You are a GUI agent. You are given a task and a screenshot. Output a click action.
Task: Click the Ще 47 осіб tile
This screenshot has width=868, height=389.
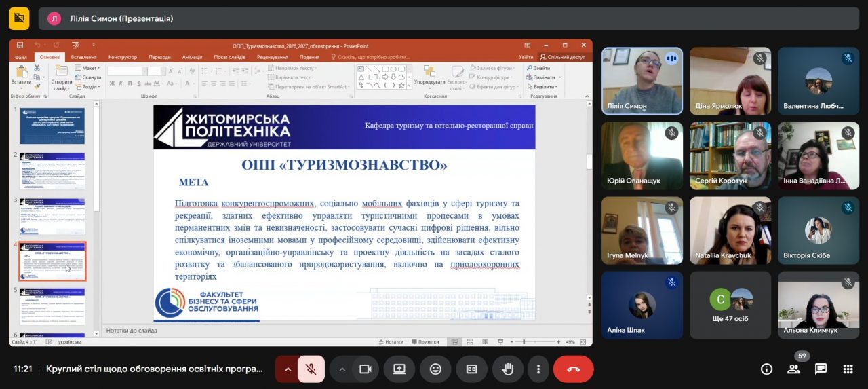pyautogui.click(x=730, y=305)
